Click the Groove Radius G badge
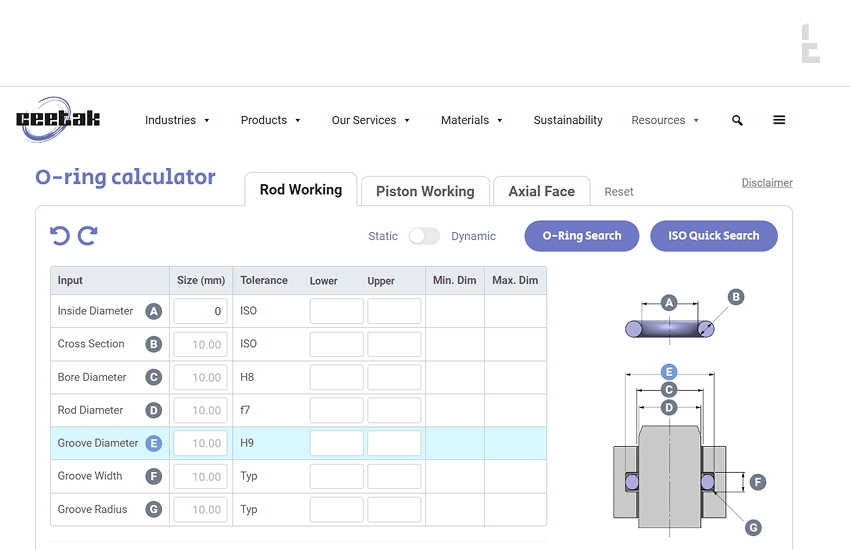The width and height of the screenshot is (850, 550). 153,510
